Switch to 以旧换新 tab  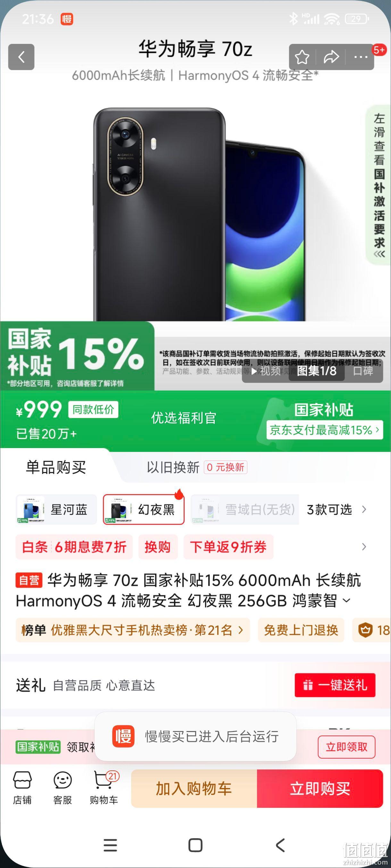(x=197, y=467)
